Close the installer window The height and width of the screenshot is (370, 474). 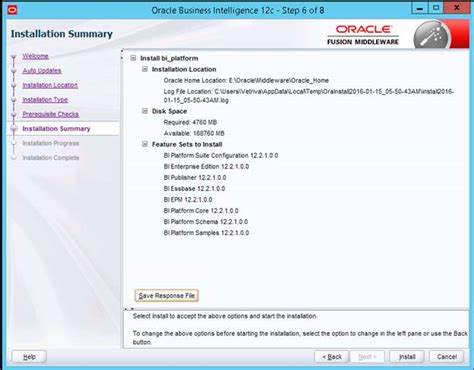click(x=456, y=8)
